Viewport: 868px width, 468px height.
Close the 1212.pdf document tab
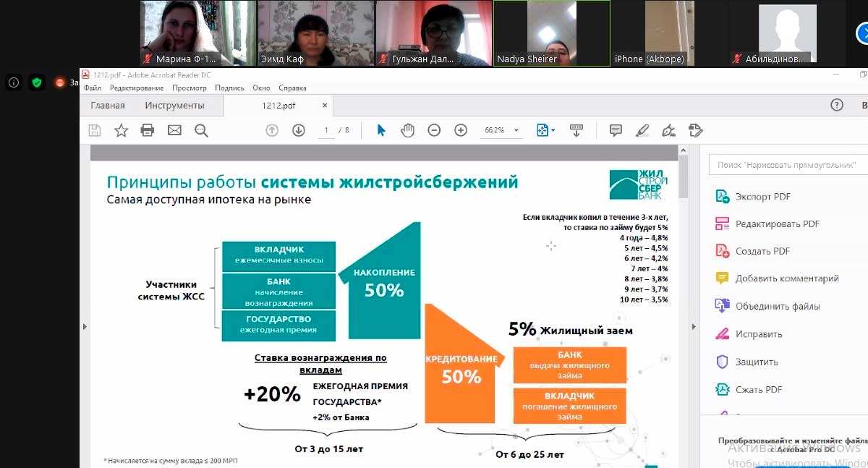pos(325,106)
